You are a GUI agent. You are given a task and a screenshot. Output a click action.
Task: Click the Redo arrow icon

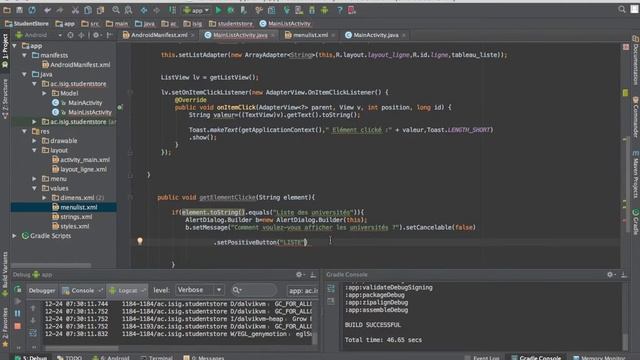[60, 10]
